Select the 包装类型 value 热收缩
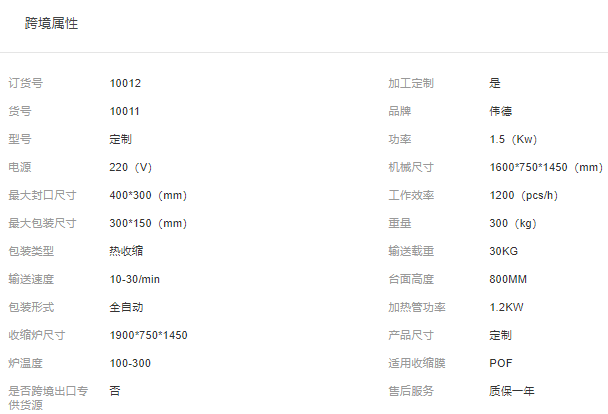The height and width of the screenshot is (414, 608). point(127,251)
